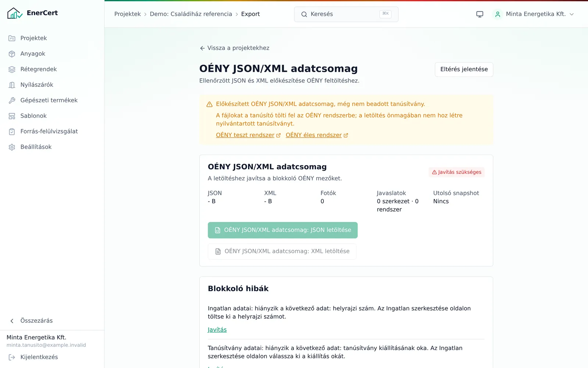
Task: Click the Javítás szükséges status badge
Action: click(x=456, y=172)
